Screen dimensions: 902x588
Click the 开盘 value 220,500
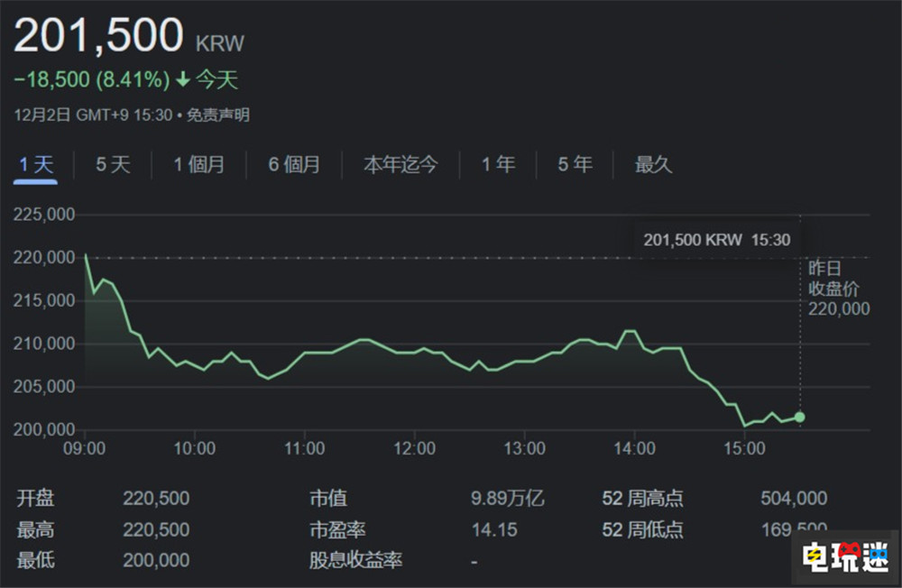(x=156, y=499)
